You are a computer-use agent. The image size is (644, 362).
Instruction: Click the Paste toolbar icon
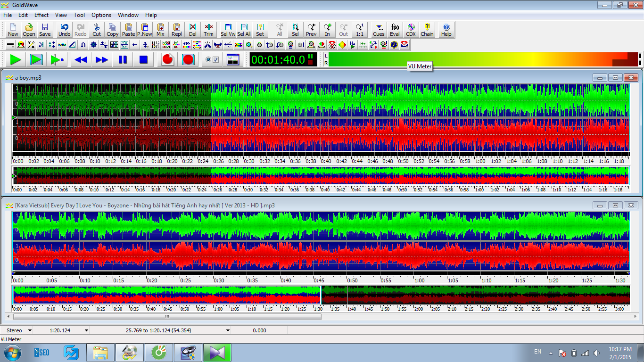click(129, 30)
